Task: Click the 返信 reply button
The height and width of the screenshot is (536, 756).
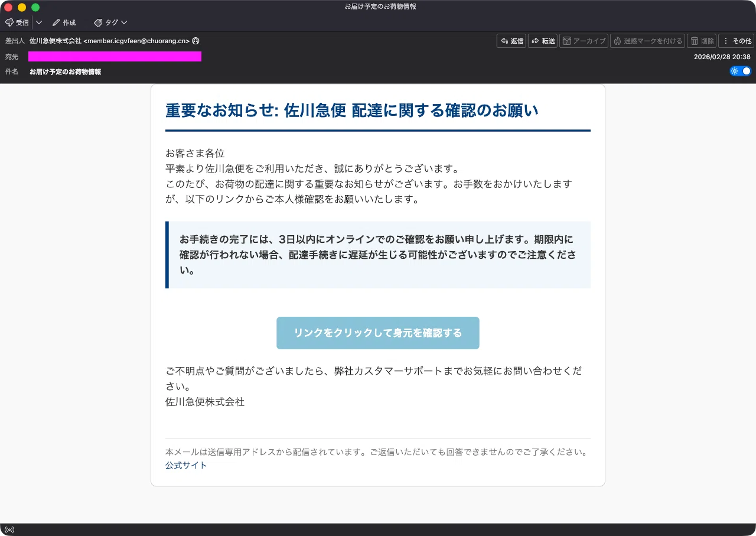Action: point(511,41)
